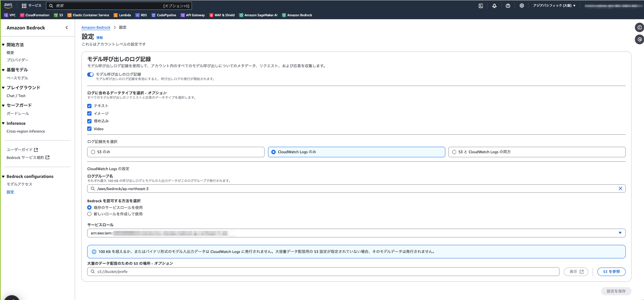Collapse the 基盤モデル section
The height and width of the screenshot is (300, 644).
click(3, 70)
